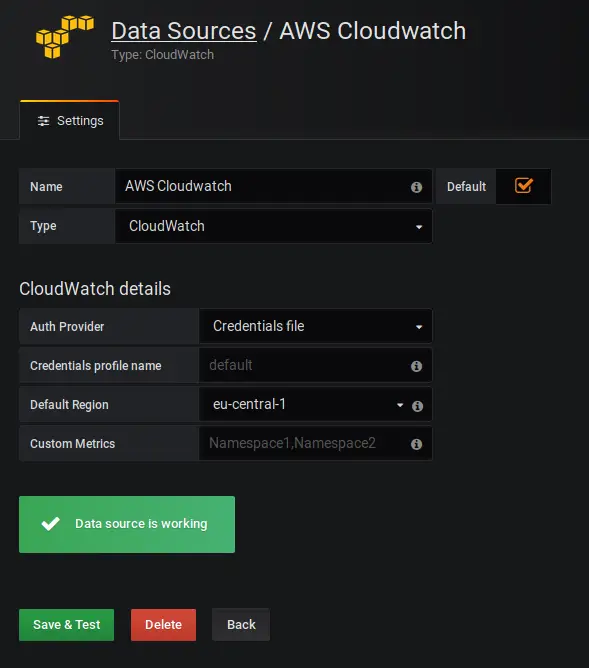Click the info icon in Name field
The width and height of the screenshot is (589, 668).
416,187
